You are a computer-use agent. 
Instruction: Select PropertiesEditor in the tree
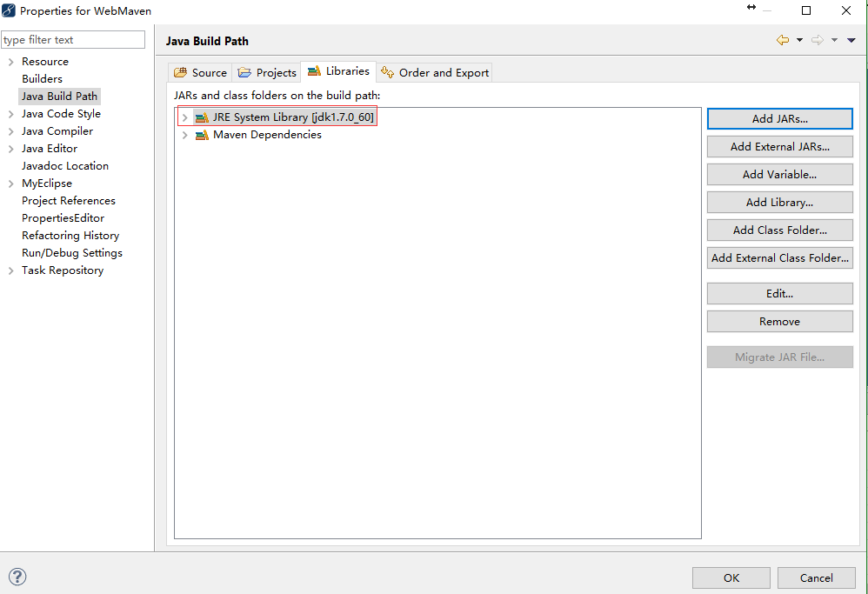click(63, 218)
